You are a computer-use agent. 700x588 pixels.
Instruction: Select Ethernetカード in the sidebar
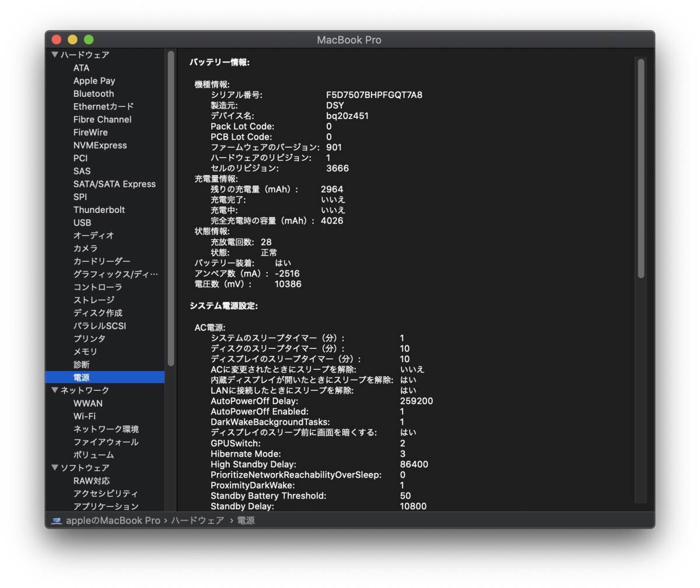point(103,107)
